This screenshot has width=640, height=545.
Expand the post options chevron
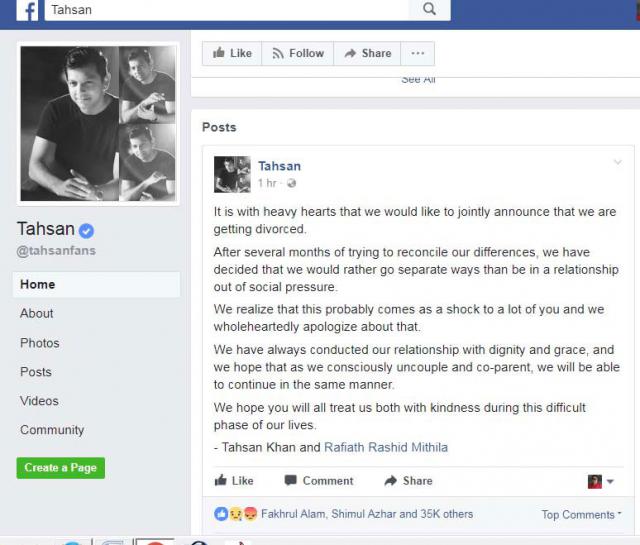coord(618,162)
